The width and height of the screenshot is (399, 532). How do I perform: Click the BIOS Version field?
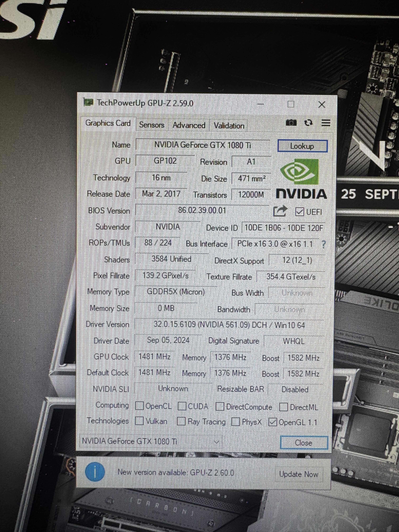pyautogui.click(x=202, y=210)
